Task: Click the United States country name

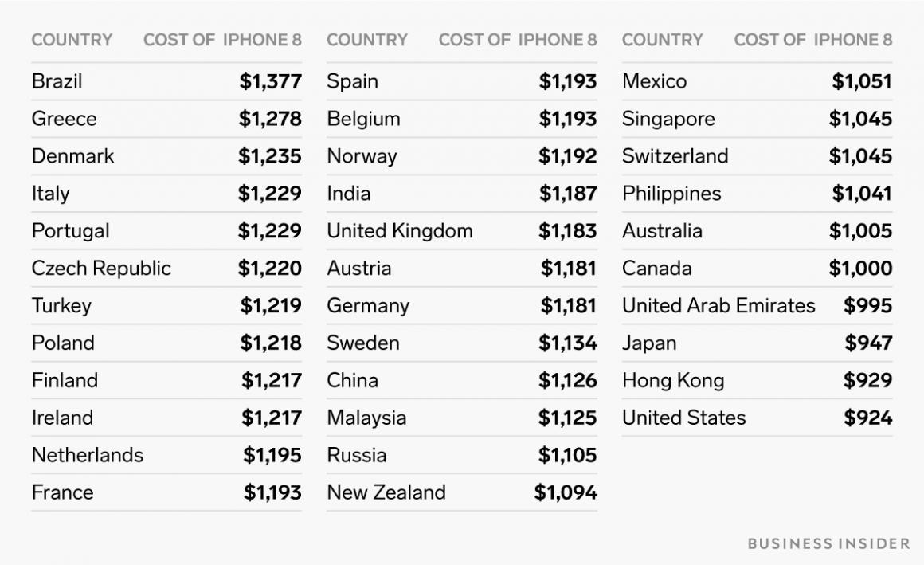Action: [683, 418]
